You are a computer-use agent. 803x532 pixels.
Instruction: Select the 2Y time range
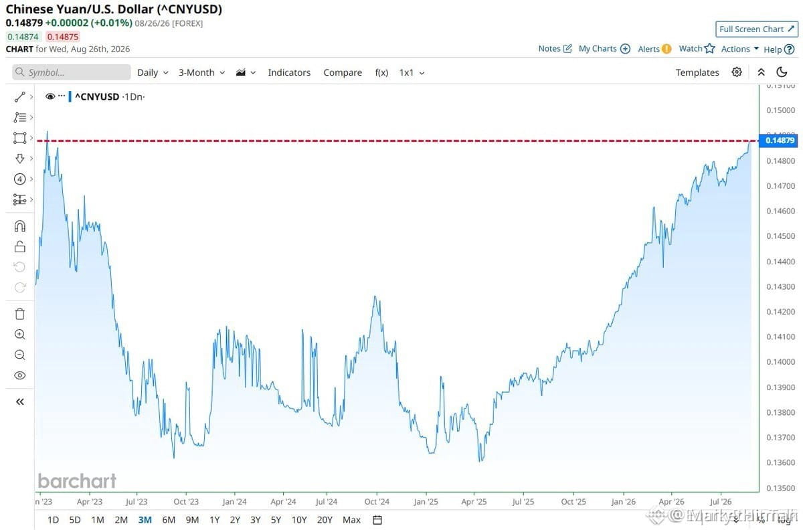(x=235, y=520)
